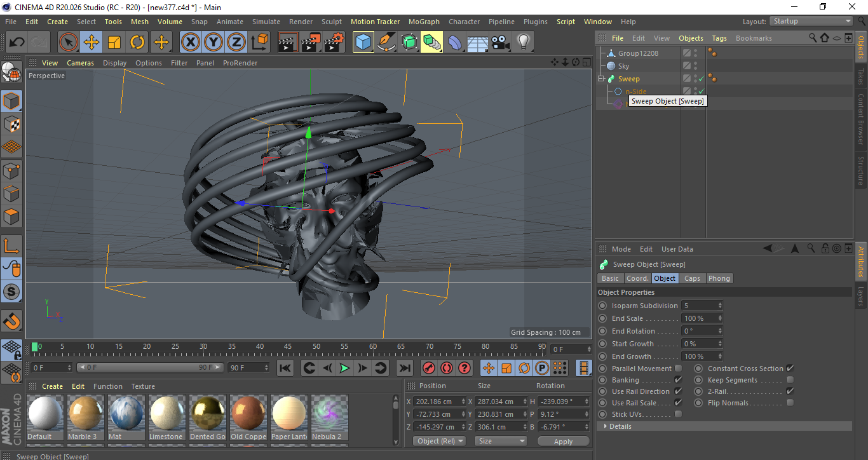Toggle X axis lock
Image resolution: width=868 pixels, height=460 pixels.
(191, 43)
